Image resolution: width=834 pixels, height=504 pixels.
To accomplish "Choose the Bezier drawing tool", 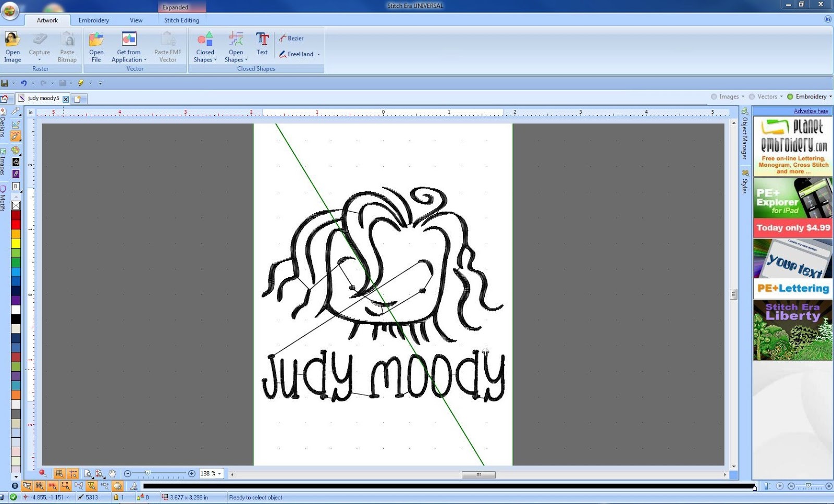I will click(291, 38).
